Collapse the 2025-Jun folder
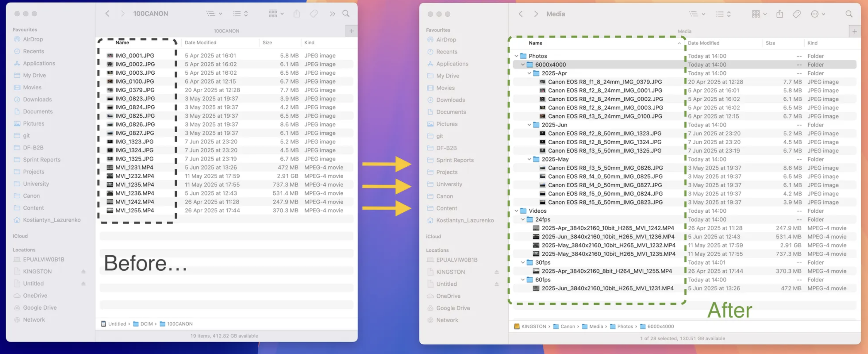 click(529, 125)
